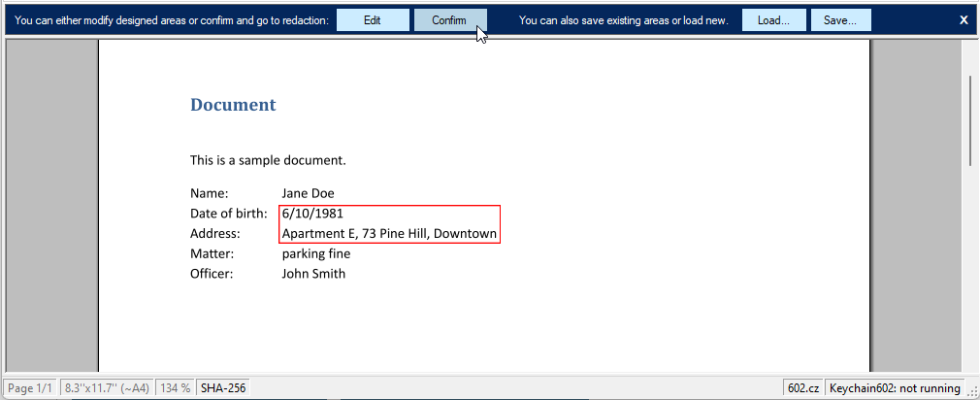Close the redaction notification bar
Image resolution: width=980 pixels, height=400 pixels.
pos(963,19)
